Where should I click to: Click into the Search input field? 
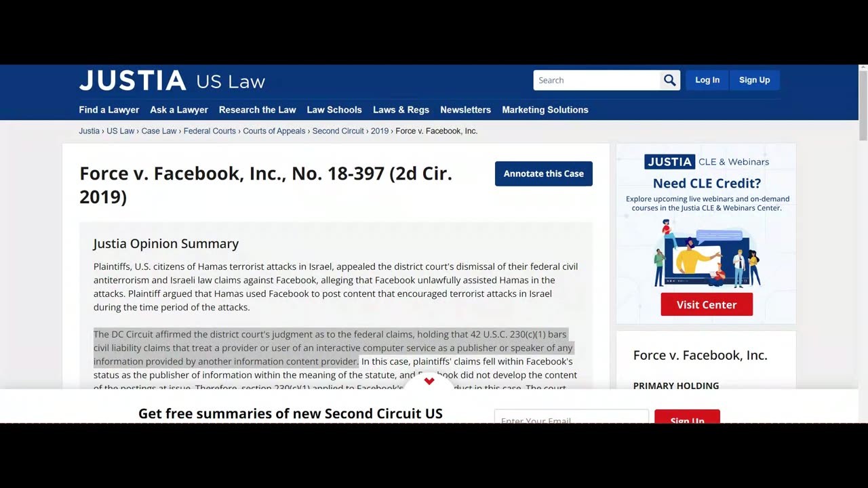(x=597, y=80)
